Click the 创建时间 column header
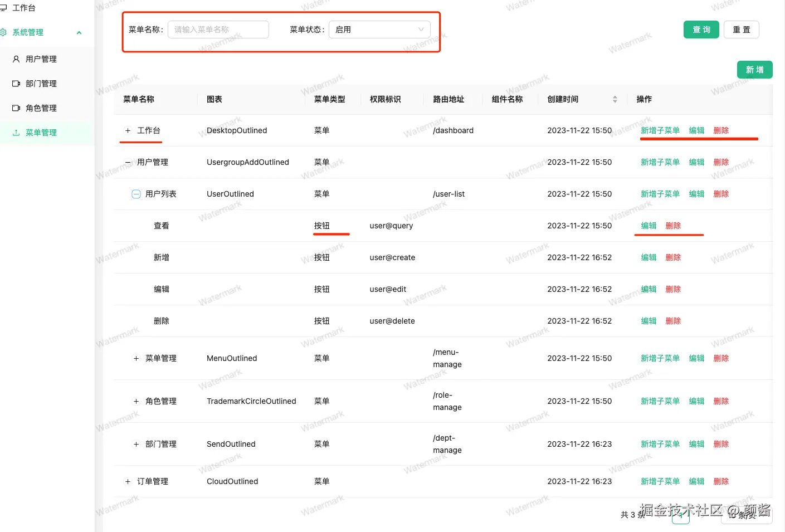 pos(563,99)
